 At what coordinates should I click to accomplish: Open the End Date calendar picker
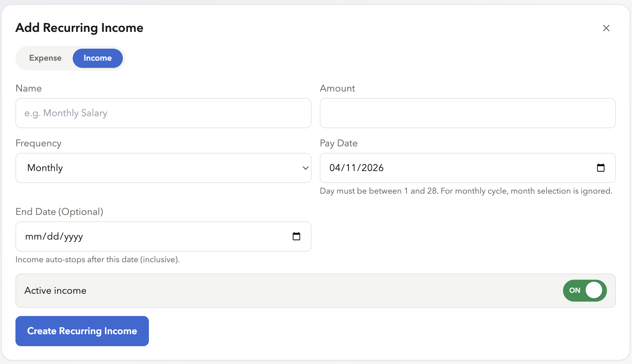296,236
